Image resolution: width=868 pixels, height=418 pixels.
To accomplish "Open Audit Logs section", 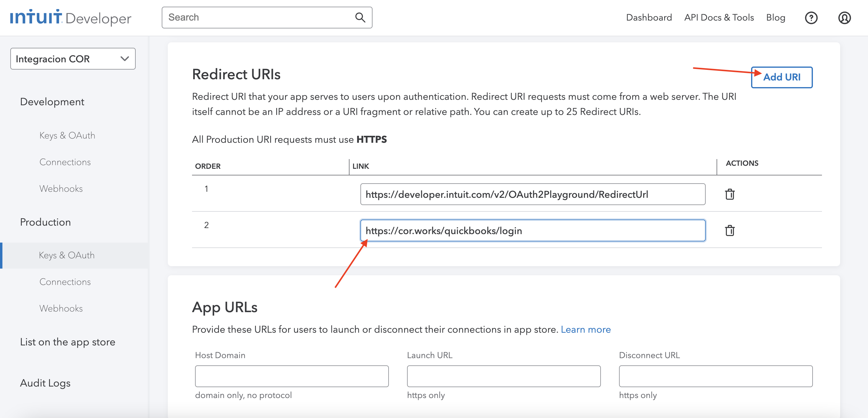I will click(45, 383).
